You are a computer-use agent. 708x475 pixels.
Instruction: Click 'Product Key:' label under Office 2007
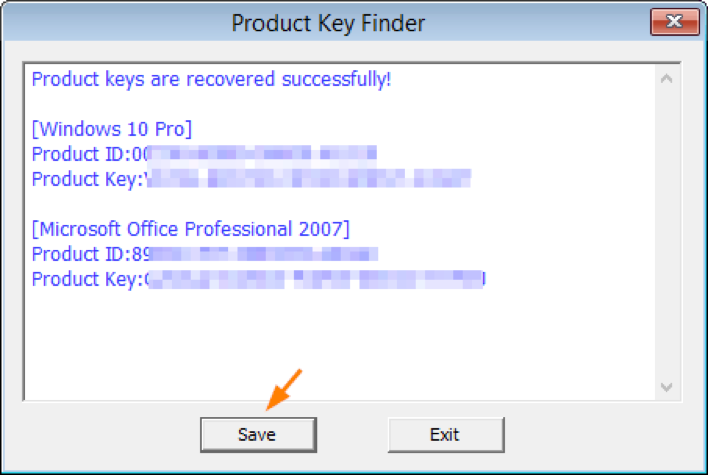[x=90, y=279]
